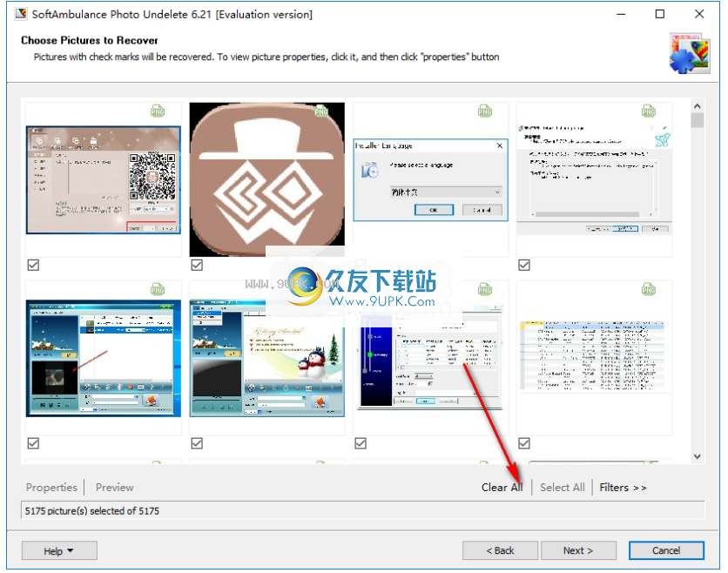
Task: Uncheck the airplane installer picture
Action: click(x=524, y=265)
